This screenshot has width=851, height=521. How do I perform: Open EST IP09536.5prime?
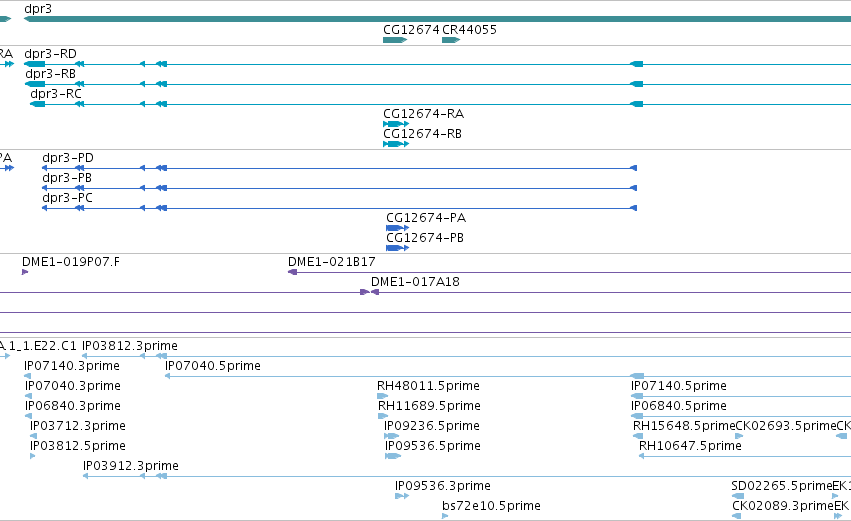433,446
